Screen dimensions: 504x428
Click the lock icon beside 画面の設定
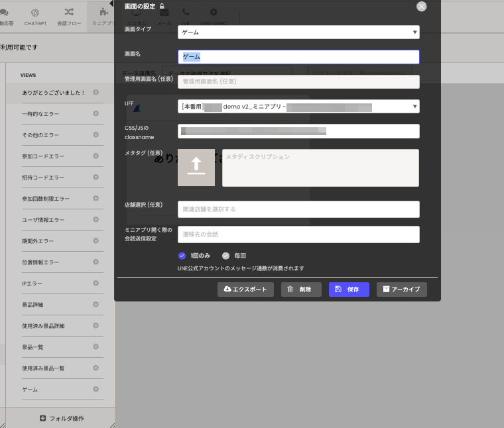point(162,6)
